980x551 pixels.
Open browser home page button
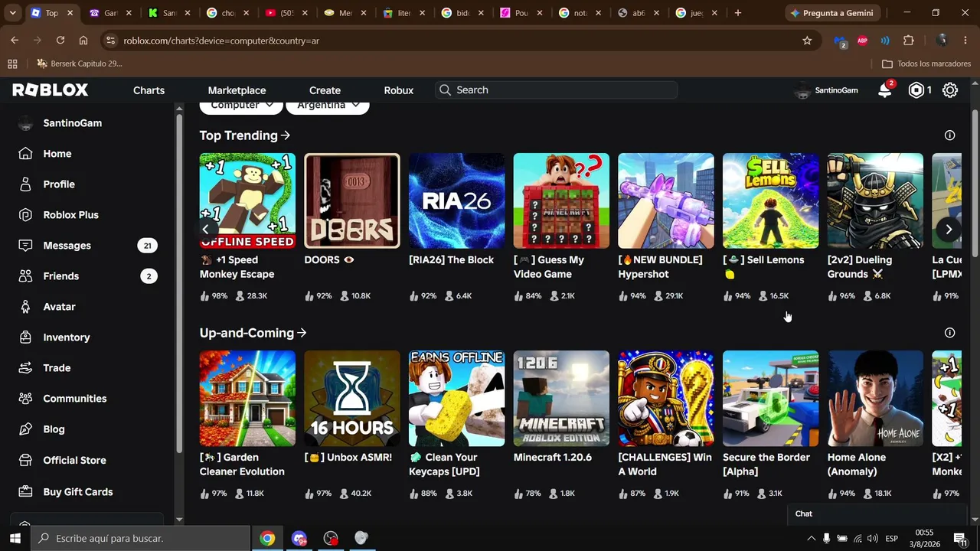click(x=83, y=41)
